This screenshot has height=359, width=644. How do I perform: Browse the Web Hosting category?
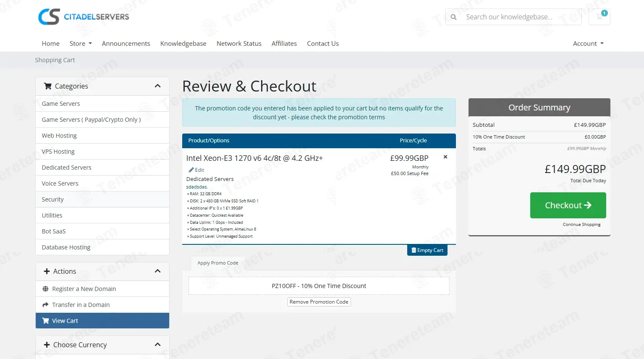pos(102,136)
